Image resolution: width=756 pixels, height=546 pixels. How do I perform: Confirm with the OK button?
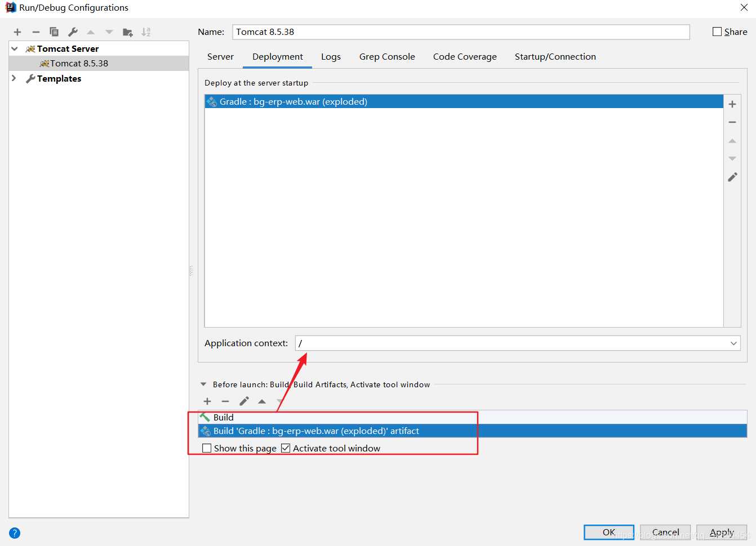coord(609,532)
